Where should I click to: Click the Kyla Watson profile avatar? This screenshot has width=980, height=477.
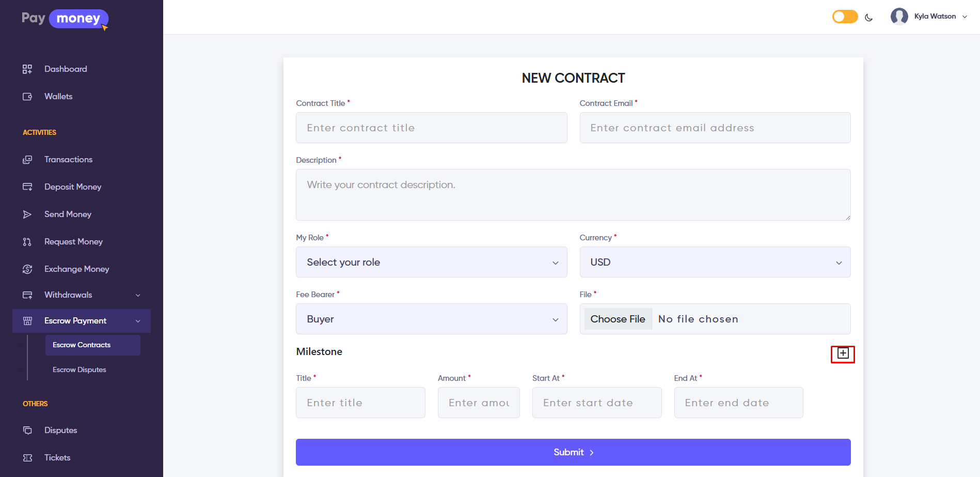click(899, 17)
